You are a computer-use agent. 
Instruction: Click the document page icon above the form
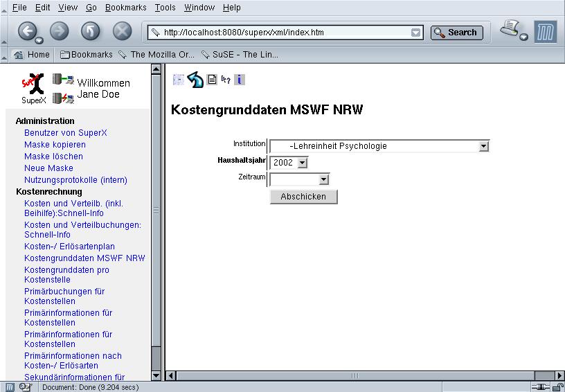[212, 80]
